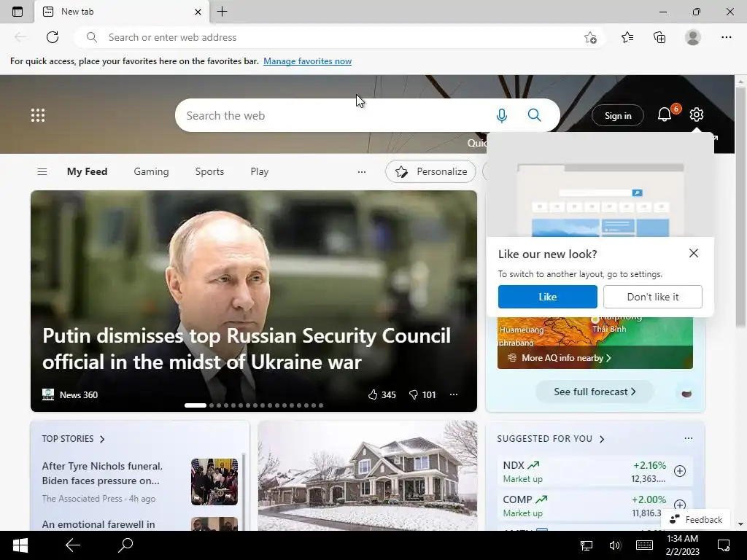The image size is (747, 560).
Task: Open the notifications bell
Action: (664, 114)
